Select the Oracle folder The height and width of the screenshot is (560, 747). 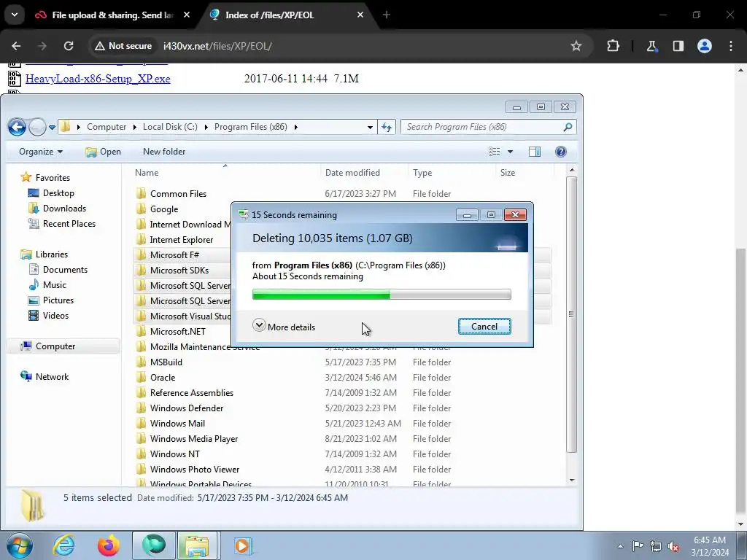tap(163, 377)
